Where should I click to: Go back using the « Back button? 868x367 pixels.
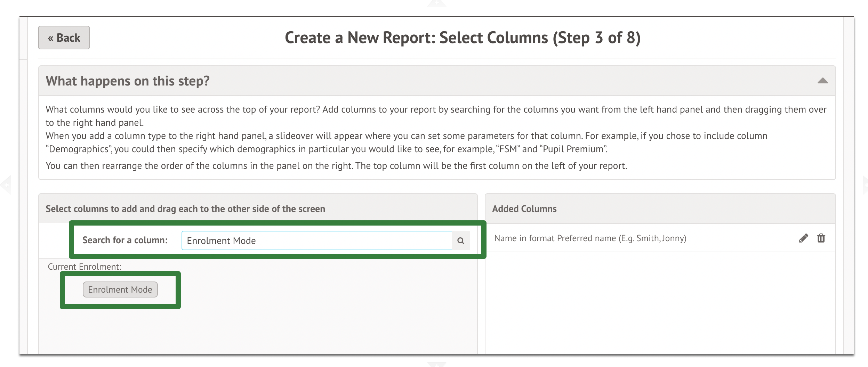[64, 38]
